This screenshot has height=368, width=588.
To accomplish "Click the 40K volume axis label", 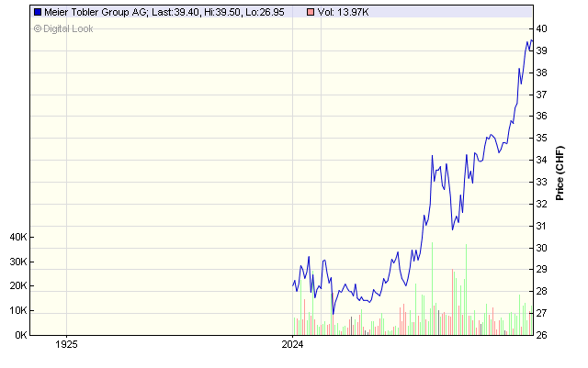I will [x=18, y=237].
